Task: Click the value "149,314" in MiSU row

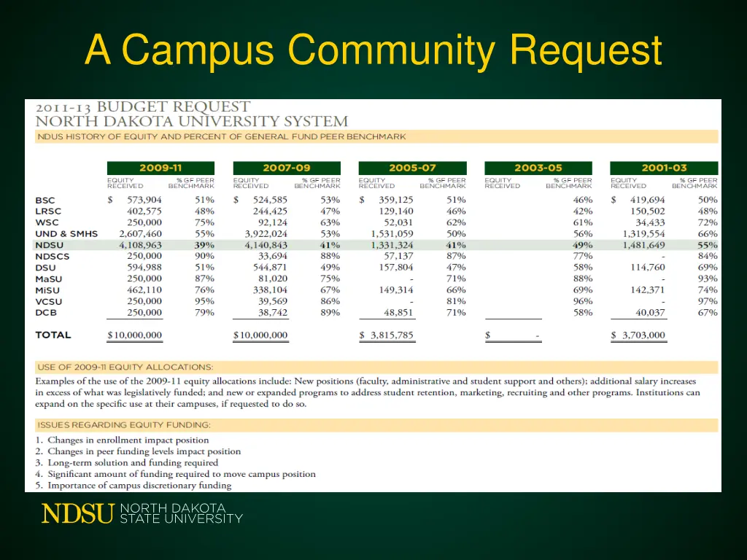Action: click(x=396, y=290)
